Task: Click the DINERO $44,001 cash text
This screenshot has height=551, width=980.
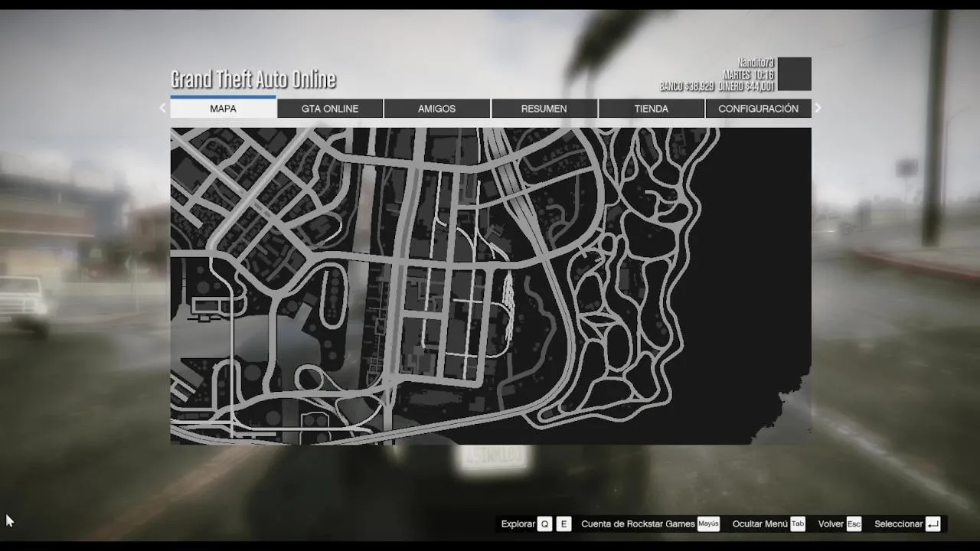Action: [x=746, y=86]
